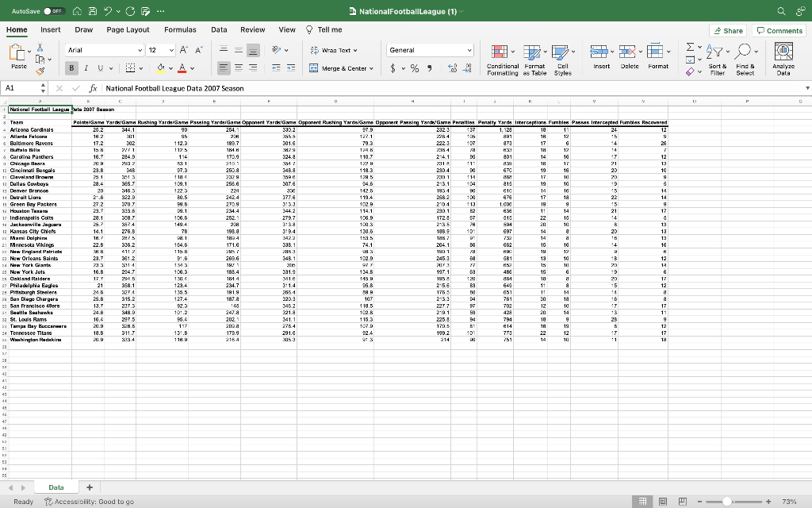
Task: Switch to the Formulas ribbon tab
Action: coord(180,29)
